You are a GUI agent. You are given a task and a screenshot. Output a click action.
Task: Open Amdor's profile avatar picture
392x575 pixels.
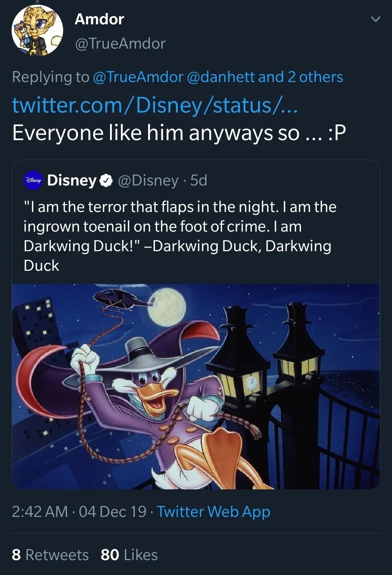pos(37,30)
